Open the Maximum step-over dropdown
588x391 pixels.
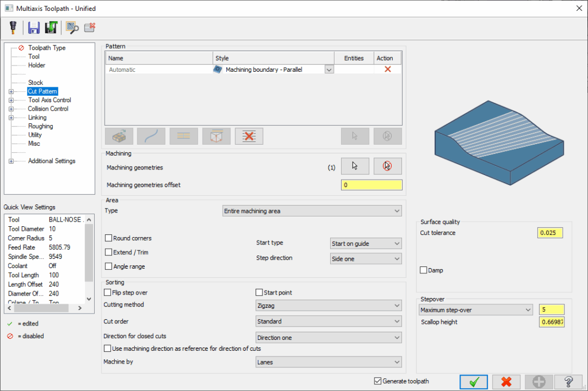476,310
